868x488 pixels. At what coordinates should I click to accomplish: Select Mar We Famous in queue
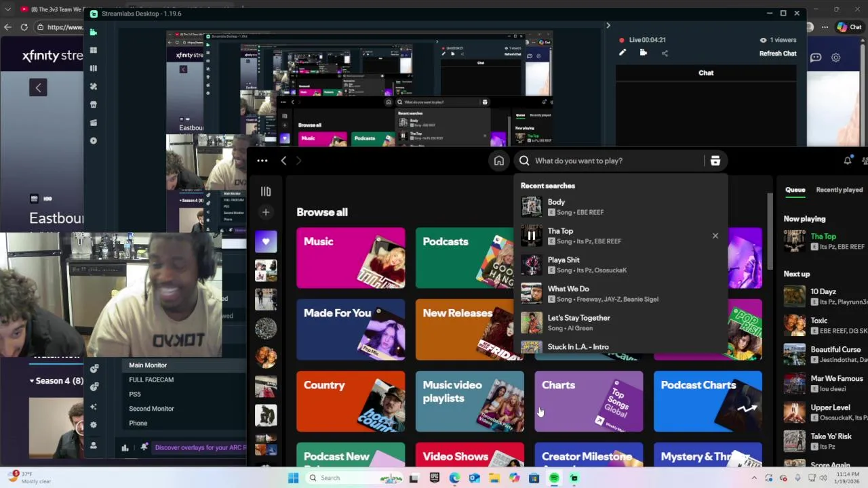825,384
